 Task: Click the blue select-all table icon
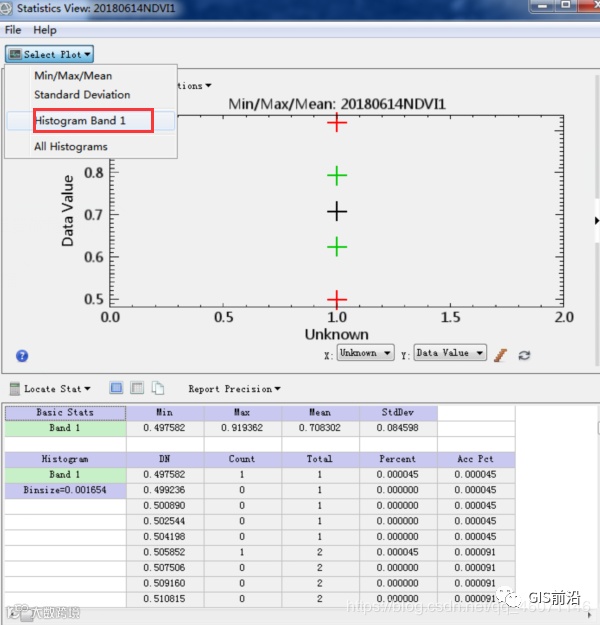point(116,387)
